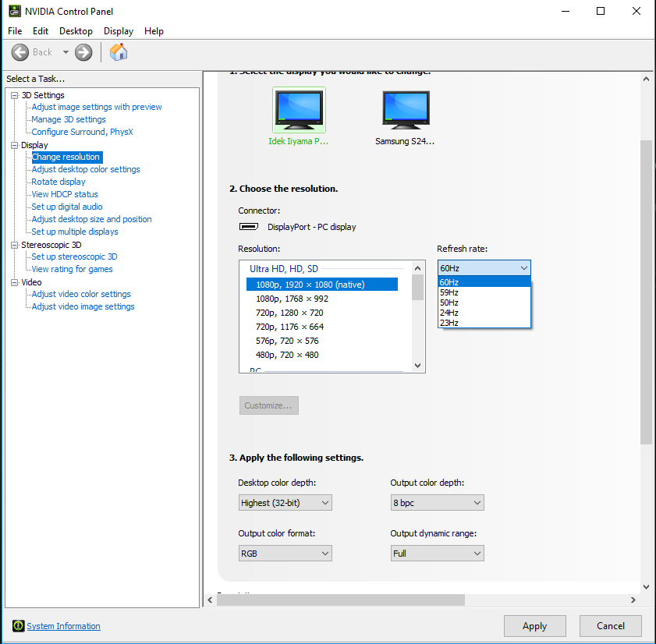Open Set up multiple displays
Image resolution: width=656 pixels, height=644 pixels.
click(x=75, y=232)
